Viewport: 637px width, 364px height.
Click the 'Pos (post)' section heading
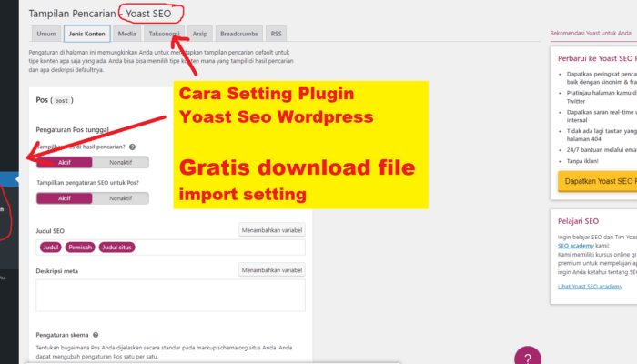[x=55, y=100]
